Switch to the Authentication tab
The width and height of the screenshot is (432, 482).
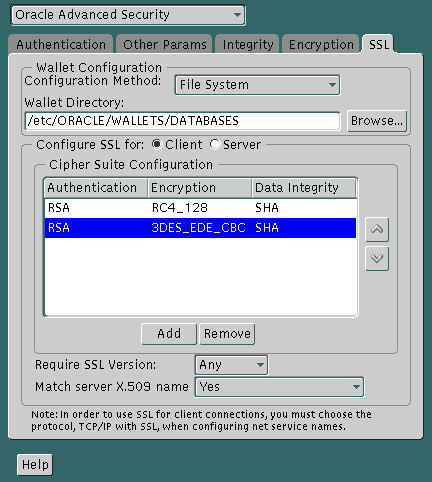click(61, 44)
